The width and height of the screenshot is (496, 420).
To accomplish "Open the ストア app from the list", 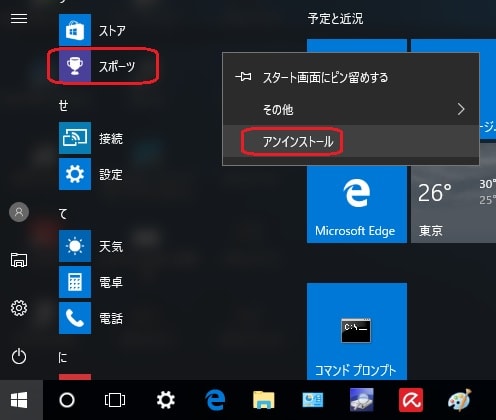I will (x=92, y=30).
